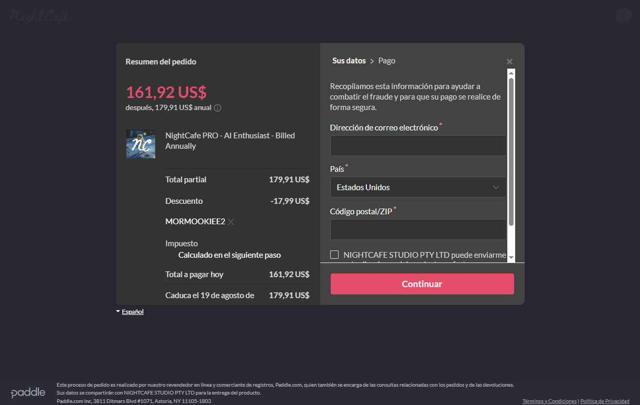The image size is (640, 405).
Task: Open Política de Privacidad link
Action: [x=605, y=401]
